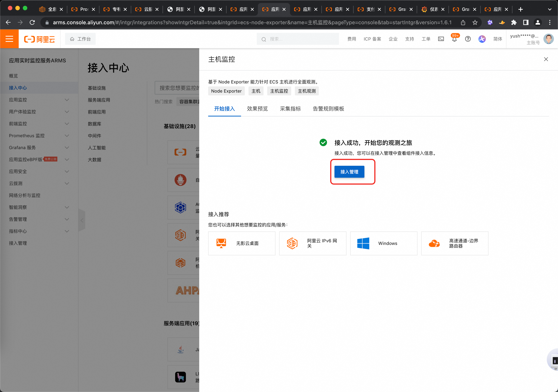Collapse the sidebar with arrow handle
Screen dimensions: 558x392
tap(82, 220)
